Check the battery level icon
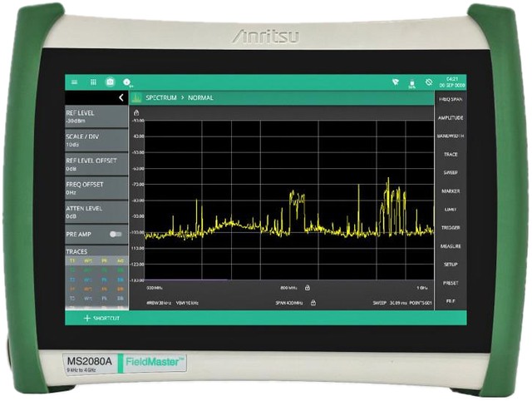 coord(412,83)
